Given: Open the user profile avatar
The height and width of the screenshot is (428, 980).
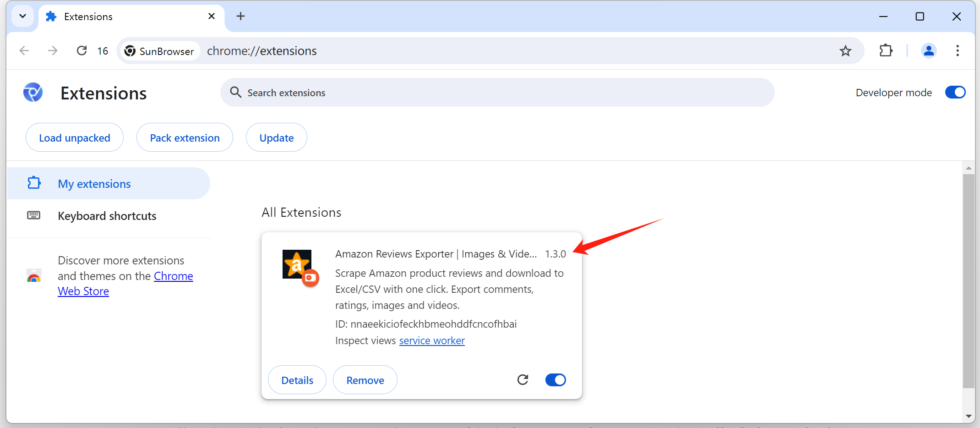Looking at the screenshot, I should point(929,51).
